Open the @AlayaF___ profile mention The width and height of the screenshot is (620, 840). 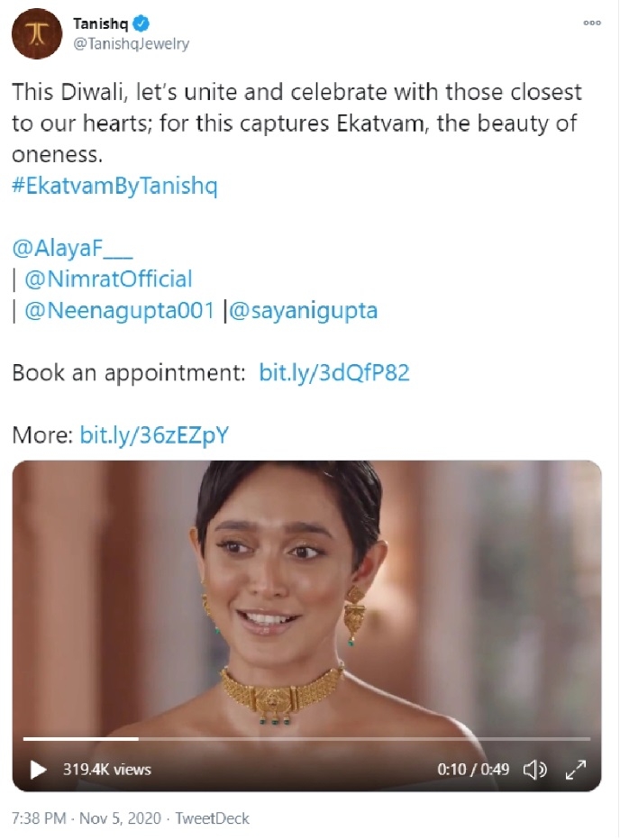[x=72, y=249]
